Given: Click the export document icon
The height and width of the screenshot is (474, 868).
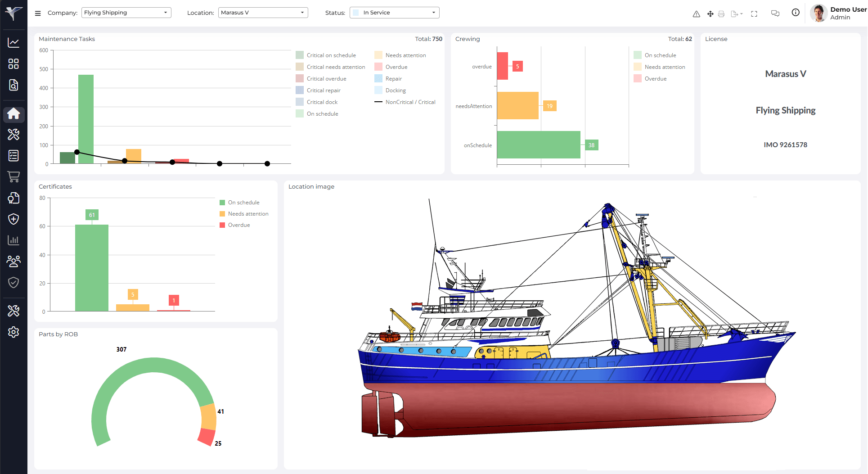Looking at the screenshot, I should [x=734, y=14].
